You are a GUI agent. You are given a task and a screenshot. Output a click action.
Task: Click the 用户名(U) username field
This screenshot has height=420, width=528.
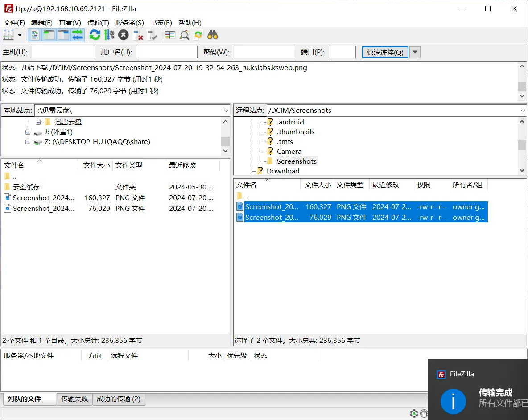[167, 52]
